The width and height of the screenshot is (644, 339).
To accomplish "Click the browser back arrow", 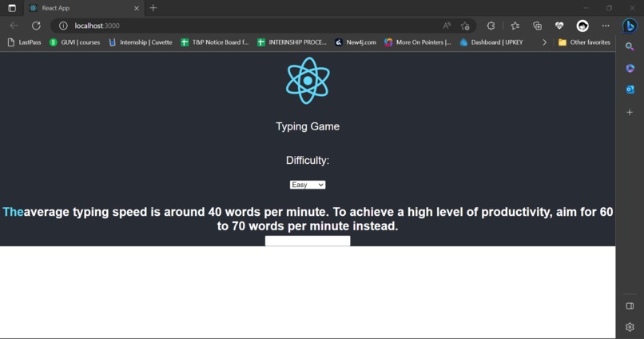I will (x=14, y=26).
